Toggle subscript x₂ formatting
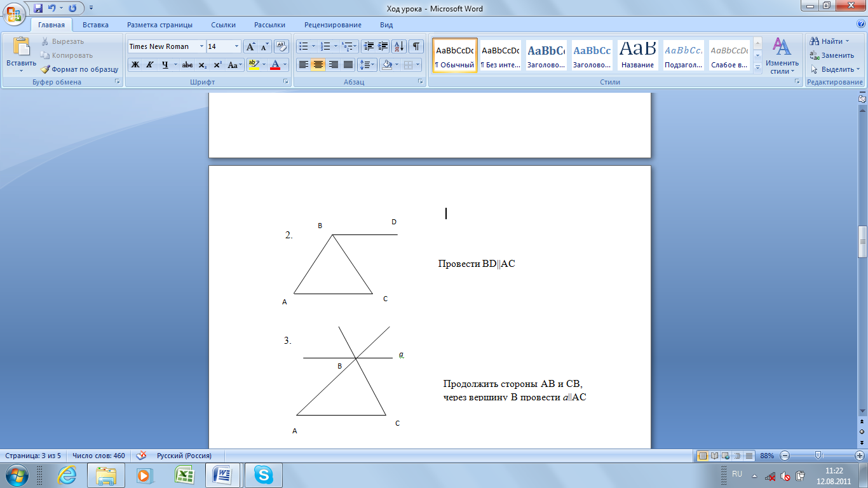Viewport: 868px width, 488px height. tap(202, 65)
